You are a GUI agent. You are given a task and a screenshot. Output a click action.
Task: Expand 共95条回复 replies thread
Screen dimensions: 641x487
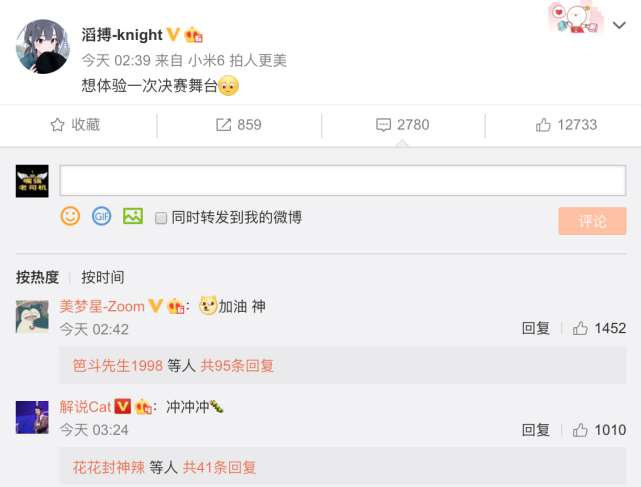pos(237,366)
